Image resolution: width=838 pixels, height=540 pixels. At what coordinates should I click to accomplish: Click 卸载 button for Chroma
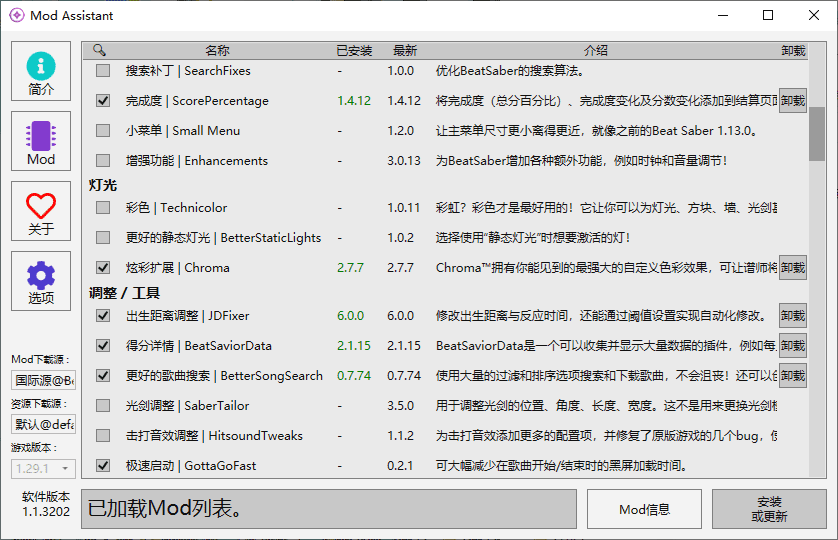(793, 267)
